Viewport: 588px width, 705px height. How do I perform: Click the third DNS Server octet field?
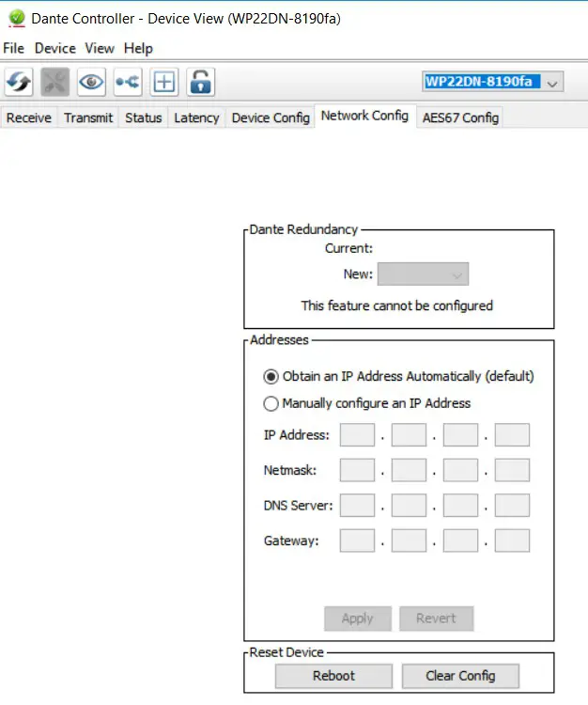(460, 506)
